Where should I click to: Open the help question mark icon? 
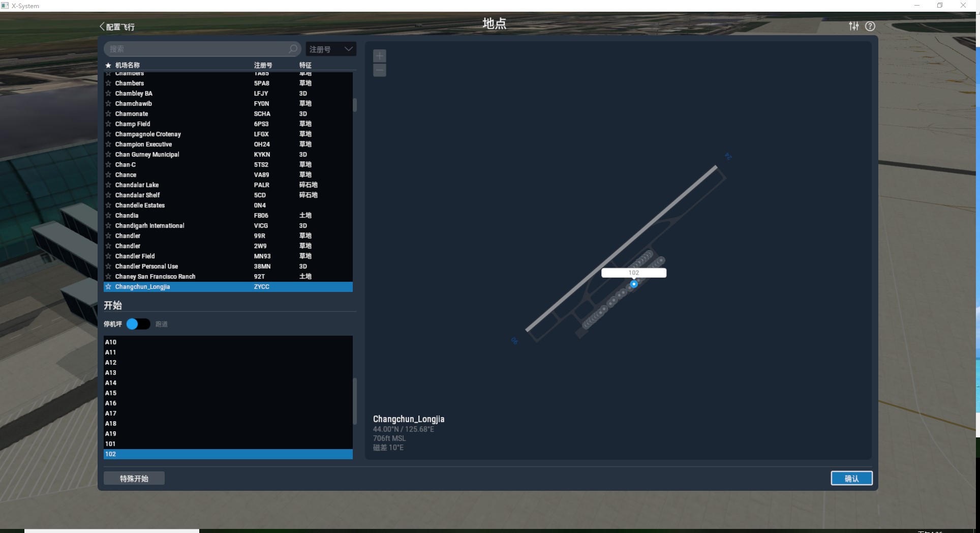pos(870,26)
